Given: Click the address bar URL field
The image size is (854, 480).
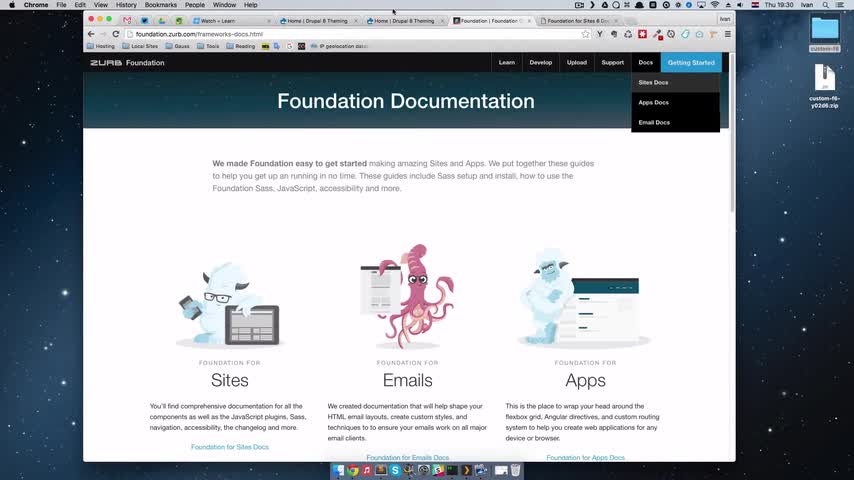Looking at the screenshot, I should click(x=354, y=34).
